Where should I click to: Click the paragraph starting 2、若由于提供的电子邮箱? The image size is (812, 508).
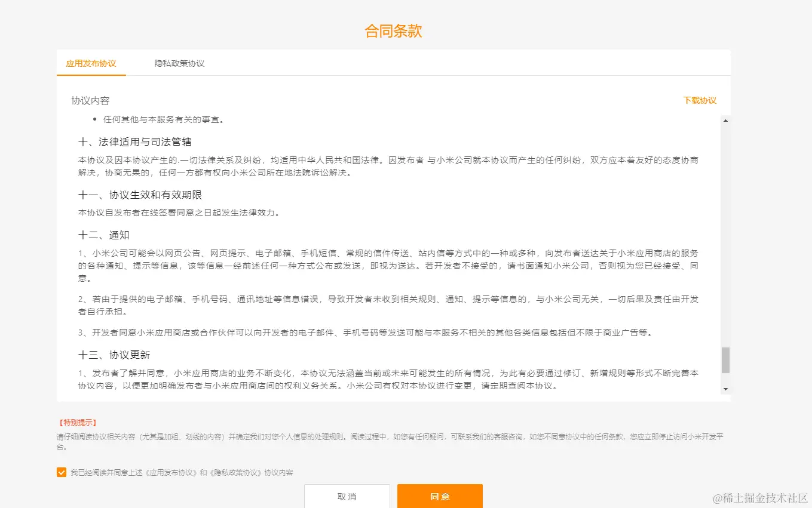tap(388, 306)
